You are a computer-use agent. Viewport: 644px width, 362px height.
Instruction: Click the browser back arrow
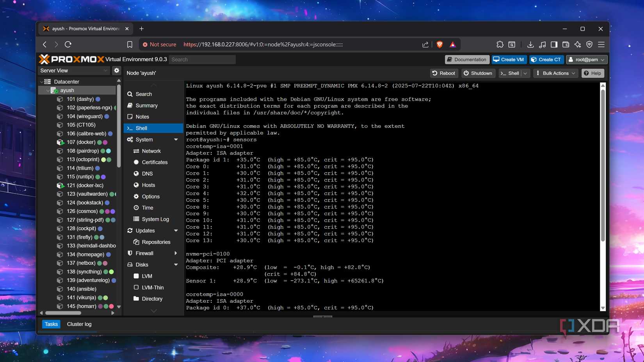[44, 44]
